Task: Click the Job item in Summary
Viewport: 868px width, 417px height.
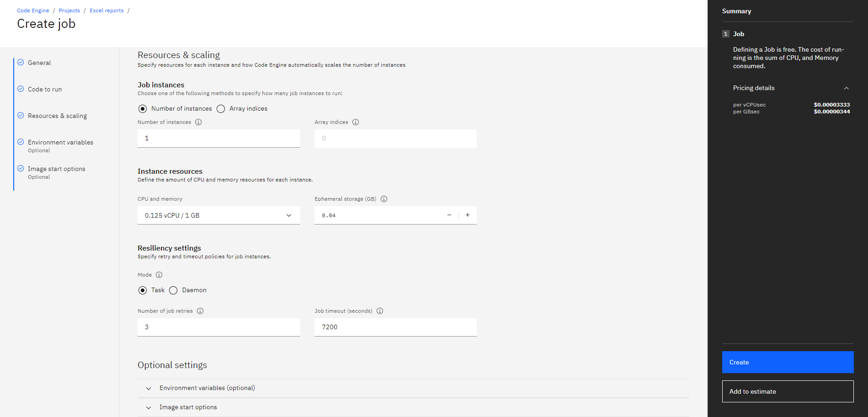Action: pos(739,34)
